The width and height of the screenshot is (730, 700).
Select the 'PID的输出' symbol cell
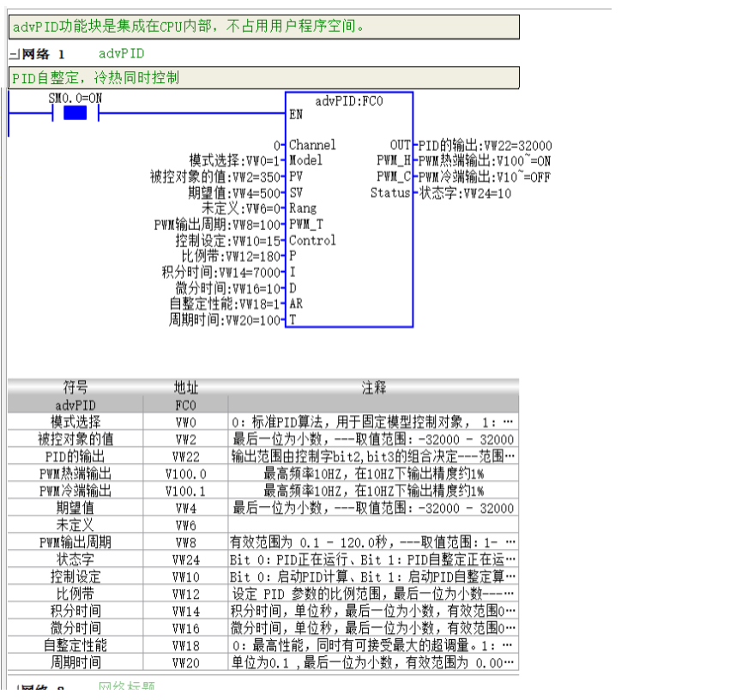click(x=75, y=456)
